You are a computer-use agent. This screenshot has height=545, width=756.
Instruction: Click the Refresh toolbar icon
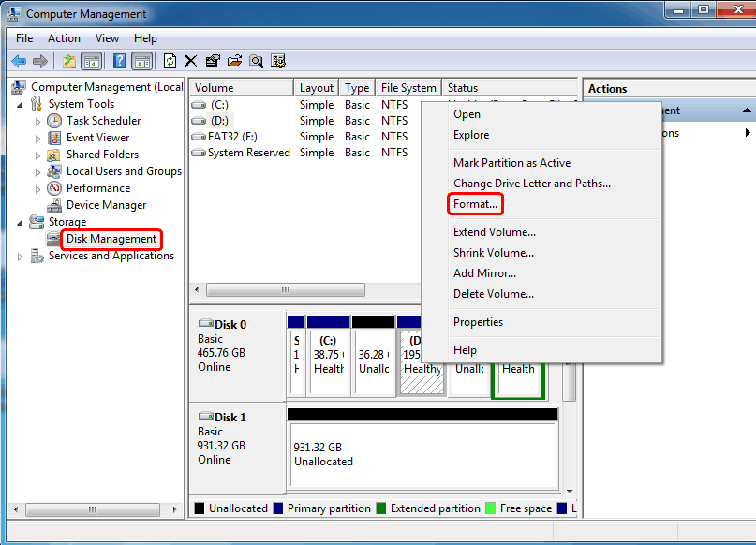point(170,61)
